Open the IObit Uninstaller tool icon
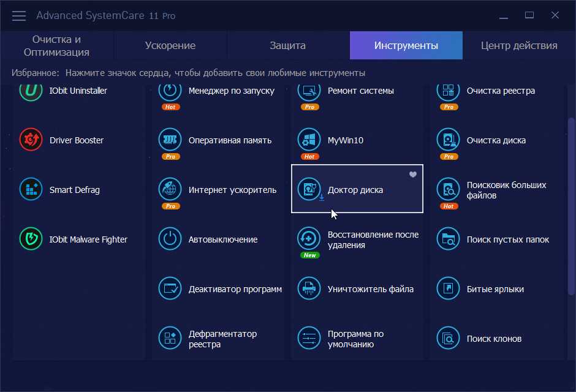This screenshot has height=392, width=576. [x=31, y=90]
